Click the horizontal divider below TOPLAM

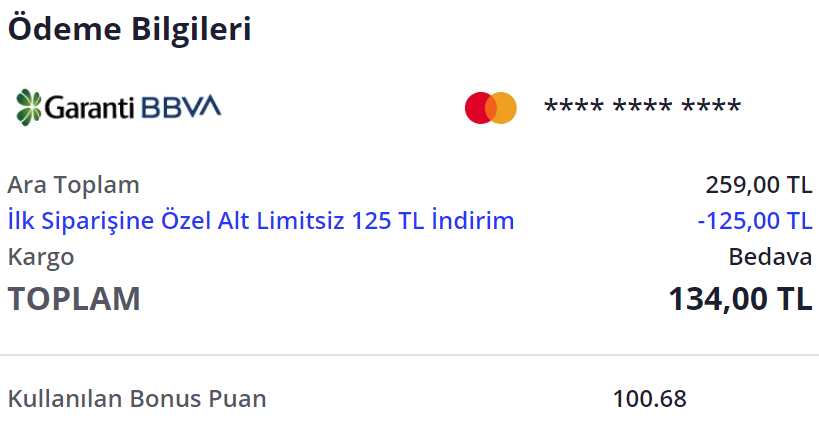(x=409, y=355)
